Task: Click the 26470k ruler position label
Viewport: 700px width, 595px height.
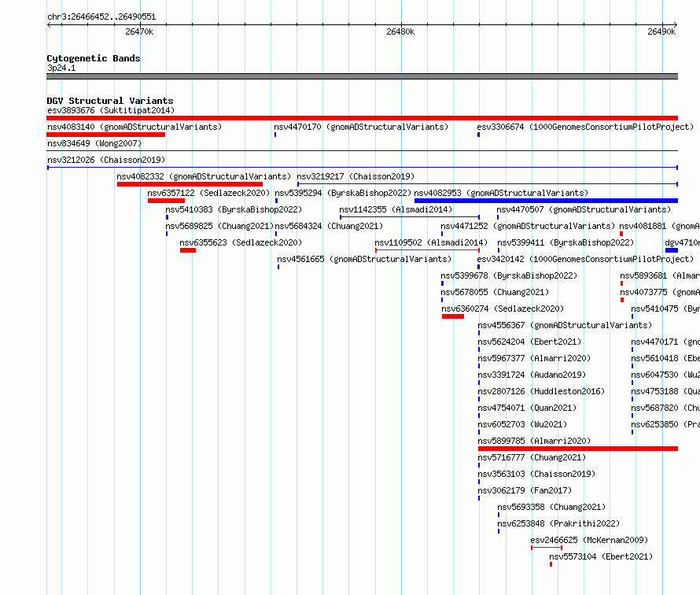Action: pos(139,31)
